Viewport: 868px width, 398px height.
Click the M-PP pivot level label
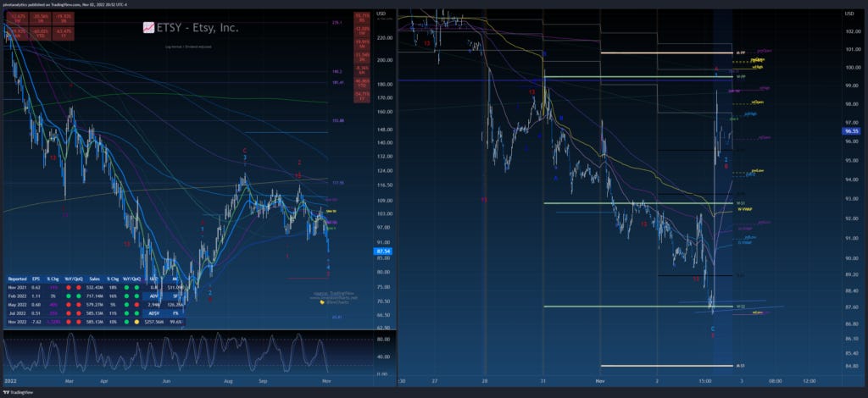(x=740, y=53)
